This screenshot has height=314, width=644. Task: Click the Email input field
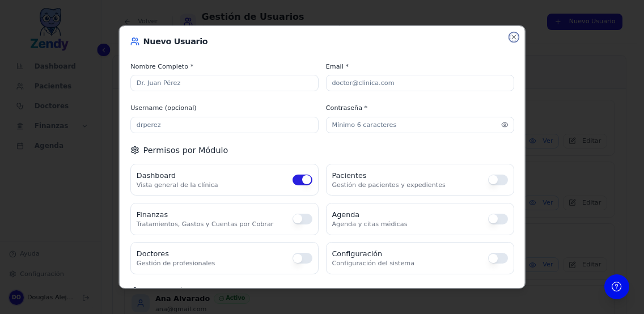click(x=420, y=83)
